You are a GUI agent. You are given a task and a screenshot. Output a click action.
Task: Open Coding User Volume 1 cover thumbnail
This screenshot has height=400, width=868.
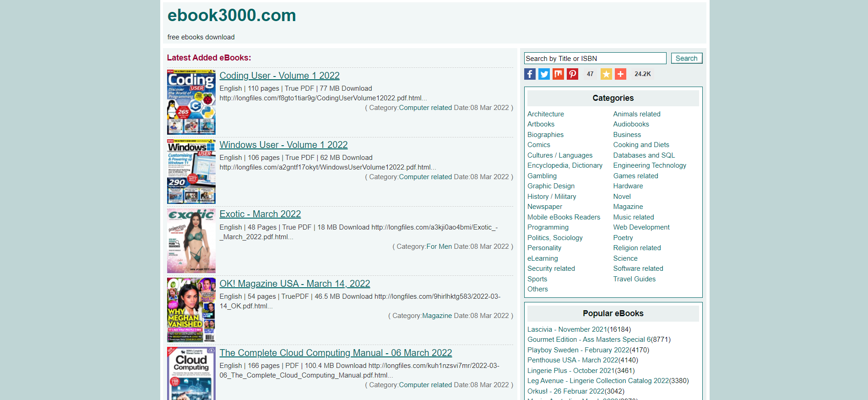tap(191, 102)
